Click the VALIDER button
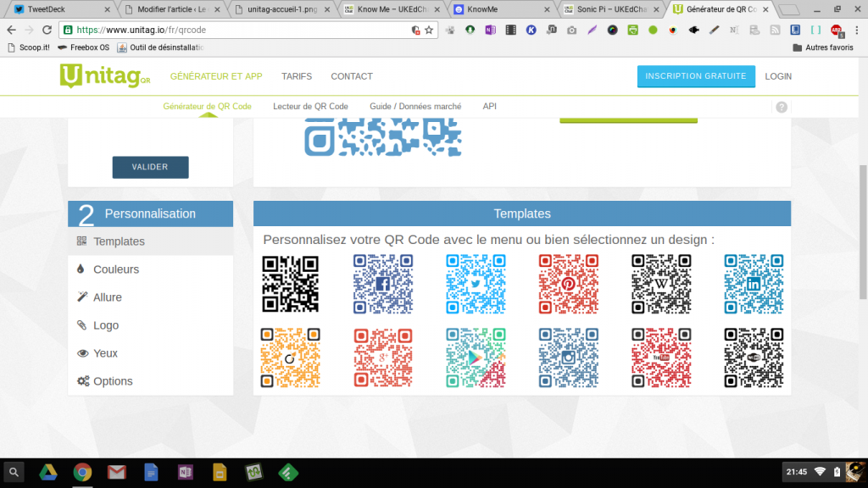Screen dimensions: 868x488 pyautogui.click(x=150, y=167)
